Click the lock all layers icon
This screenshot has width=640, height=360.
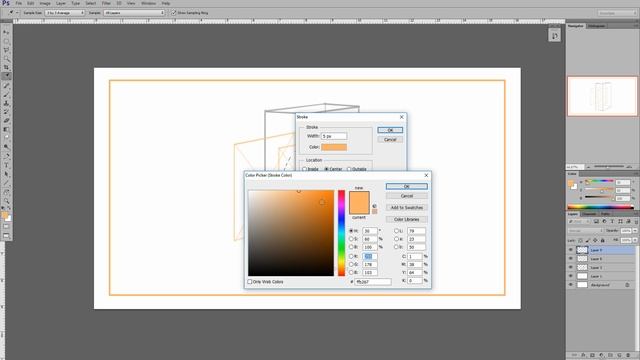pyautogui.click(x=602, y=240)
